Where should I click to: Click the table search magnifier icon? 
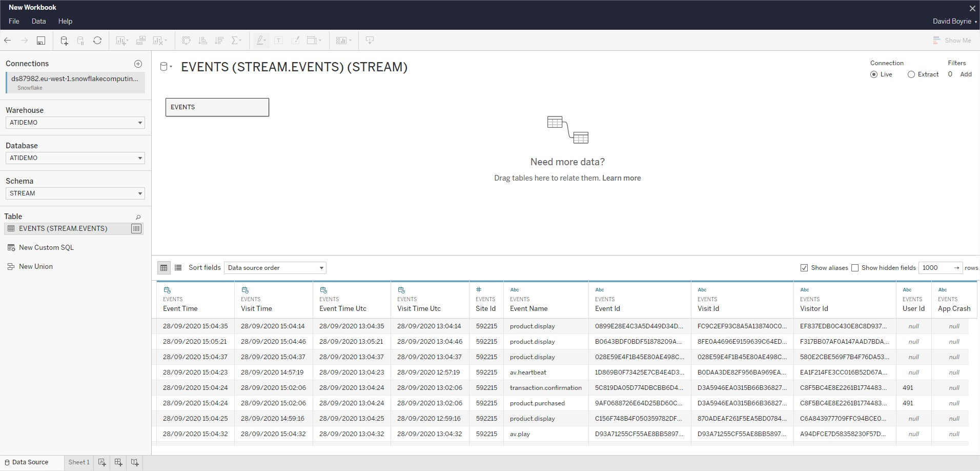coord(138,217)
